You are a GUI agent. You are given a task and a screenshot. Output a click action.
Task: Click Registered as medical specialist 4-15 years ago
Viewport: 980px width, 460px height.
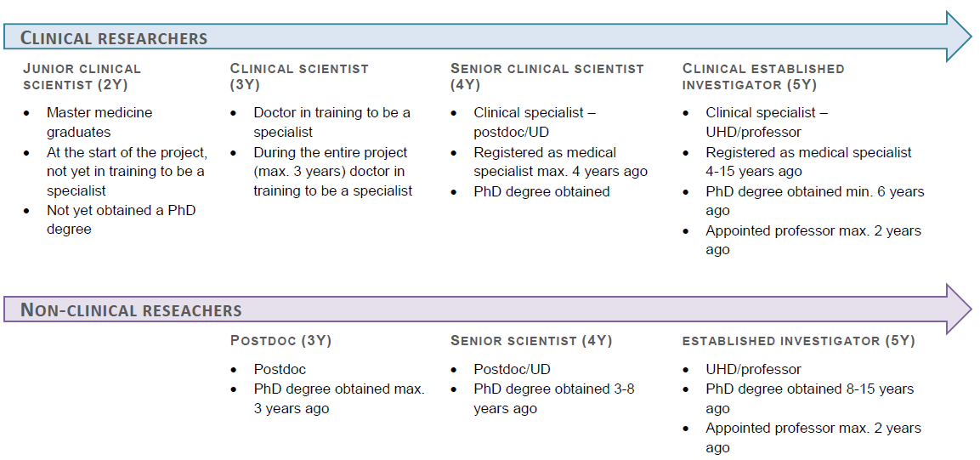(x=809, y=162)
